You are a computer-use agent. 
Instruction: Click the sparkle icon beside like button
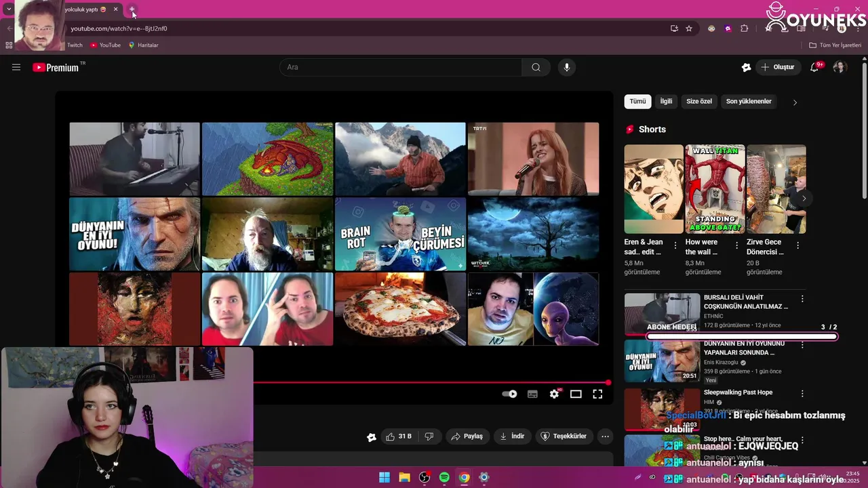tap(371, 437)
